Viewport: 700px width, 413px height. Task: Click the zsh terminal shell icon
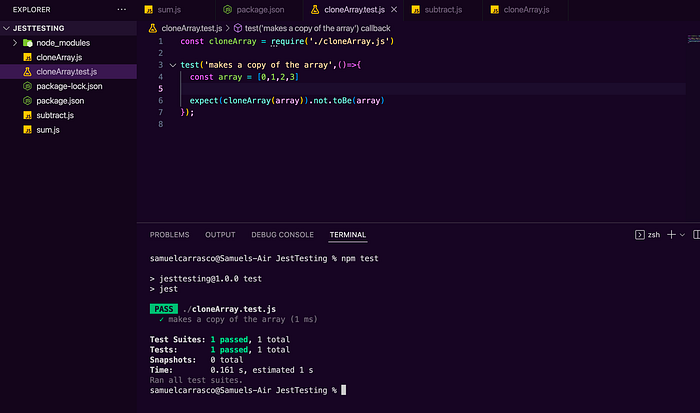click(640, 235)
